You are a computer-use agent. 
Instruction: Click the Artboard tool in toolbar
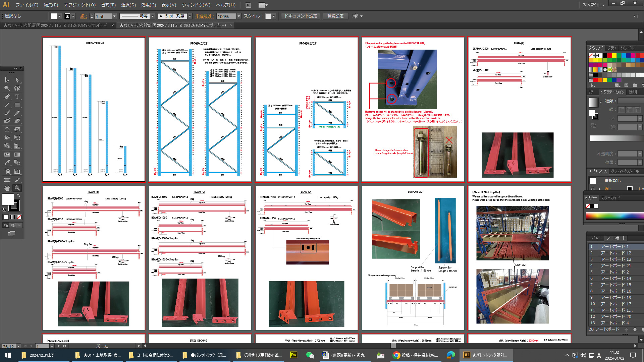coord(7,180)
